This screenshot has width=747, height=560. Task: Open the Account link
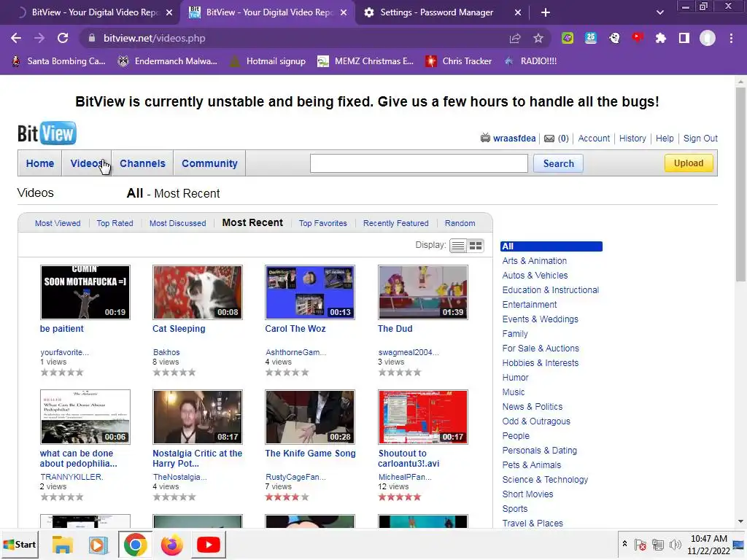coord(594,139)
